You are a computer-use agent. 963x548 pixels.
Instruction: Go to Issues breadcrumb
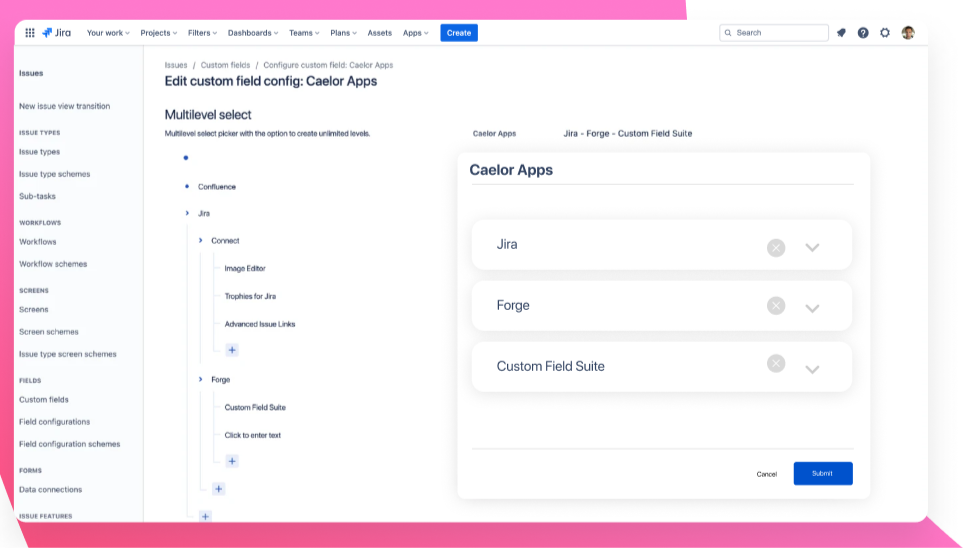pyautogui.click(x=176, y=65)
